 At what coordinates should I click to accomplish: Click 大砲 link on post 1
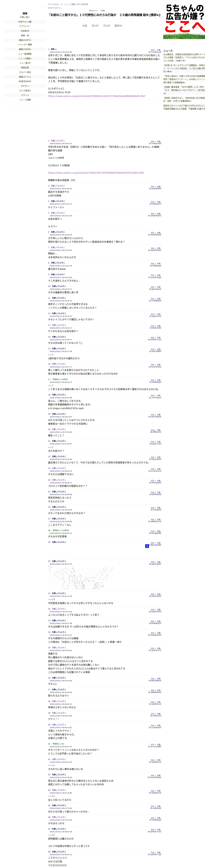tap(159, 50)
